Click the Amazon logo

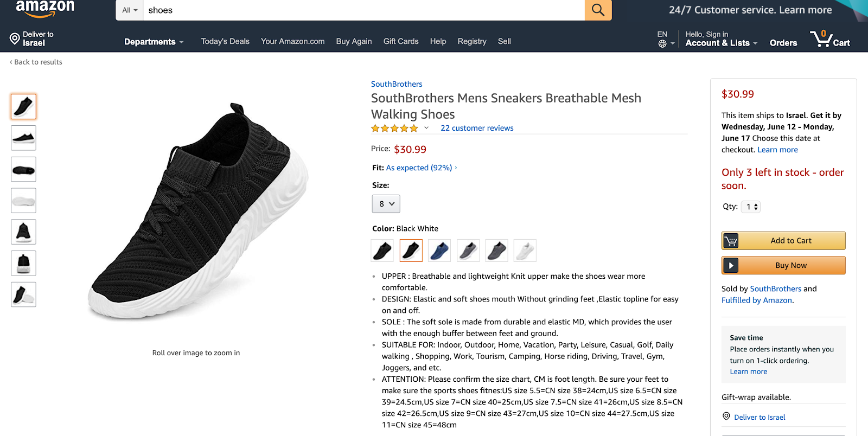[45, 9]
